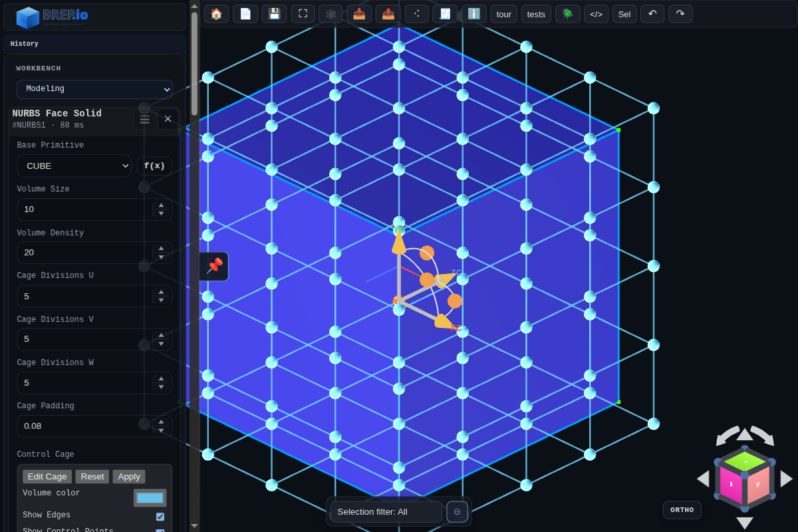
Task: Click the green bug debug icon
Action: click(x=567, y=14)
